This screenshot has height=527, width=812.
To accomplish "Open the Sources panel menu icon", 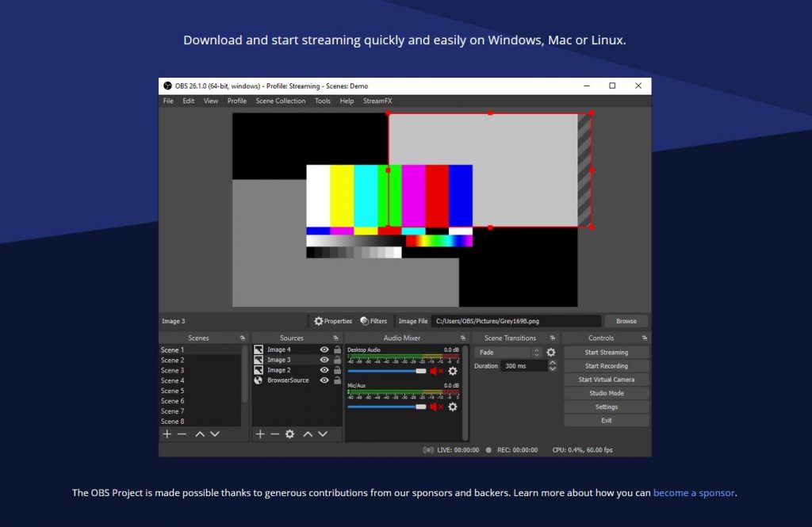I will point(335,338).
